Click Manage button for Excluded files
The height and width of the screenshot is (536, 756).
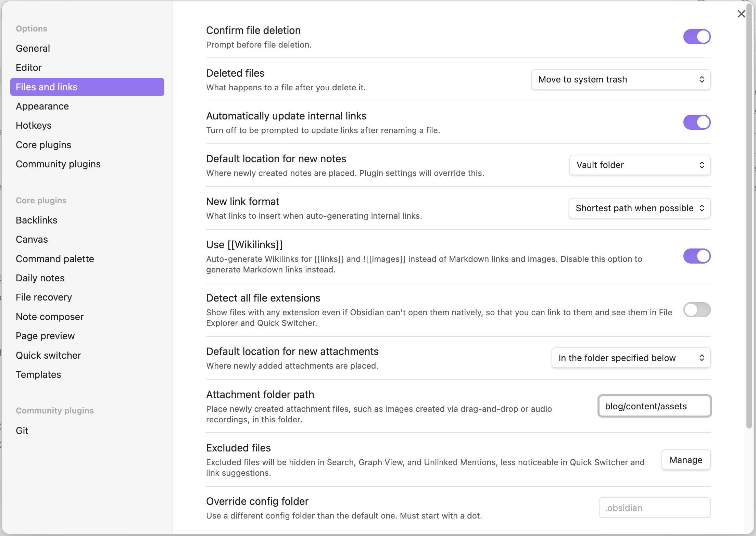(686, 460)
